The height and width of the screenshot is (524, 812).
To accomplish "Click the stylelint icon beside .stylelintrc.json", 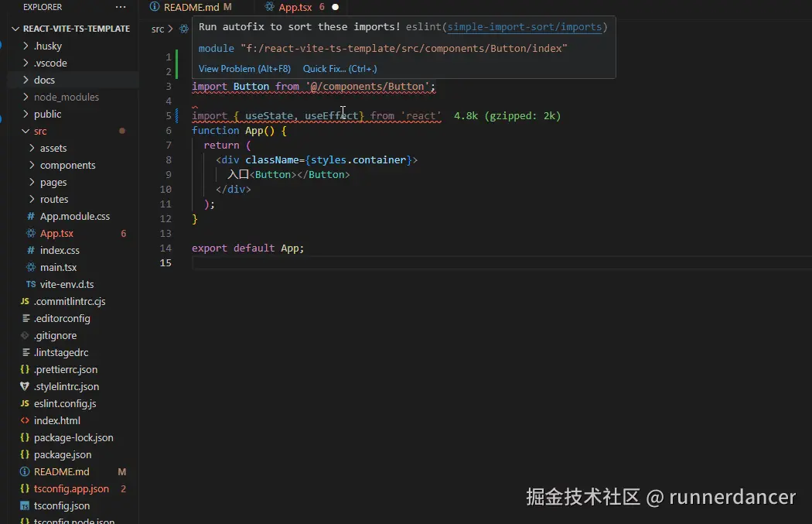I will click(x=25, y=386).
